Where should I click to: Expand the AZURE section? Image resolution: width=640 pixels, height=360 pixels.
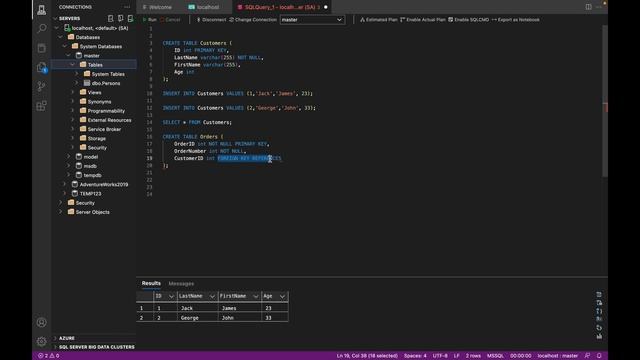(x=56, y=338)
